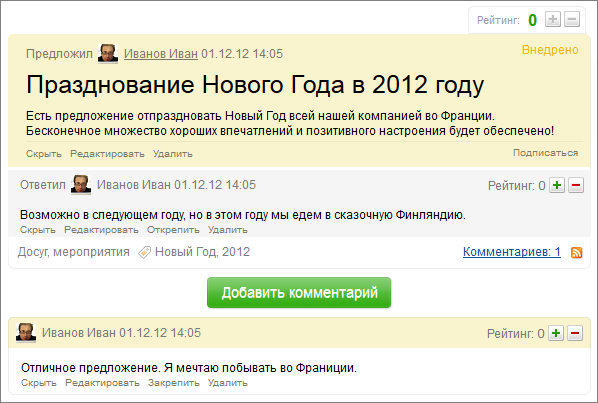
Task: Upvote the bottom comment with the green plus
Action: 556,333
